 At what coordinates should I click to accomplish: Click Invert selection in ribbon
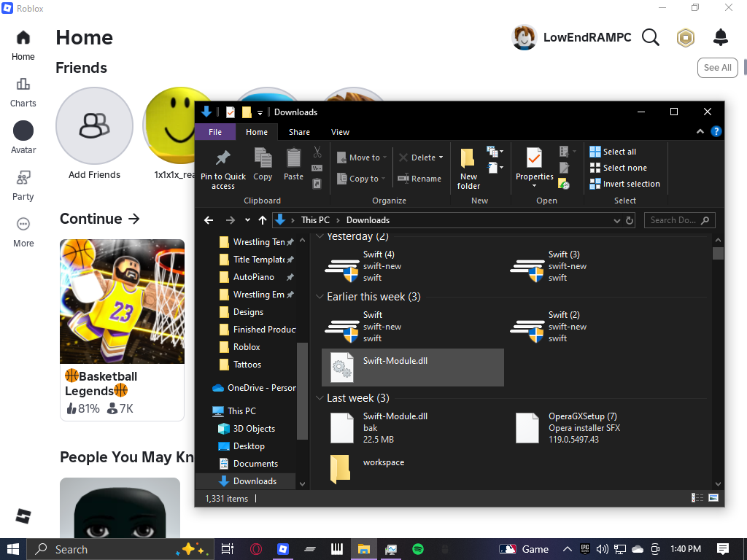[624, 184]
